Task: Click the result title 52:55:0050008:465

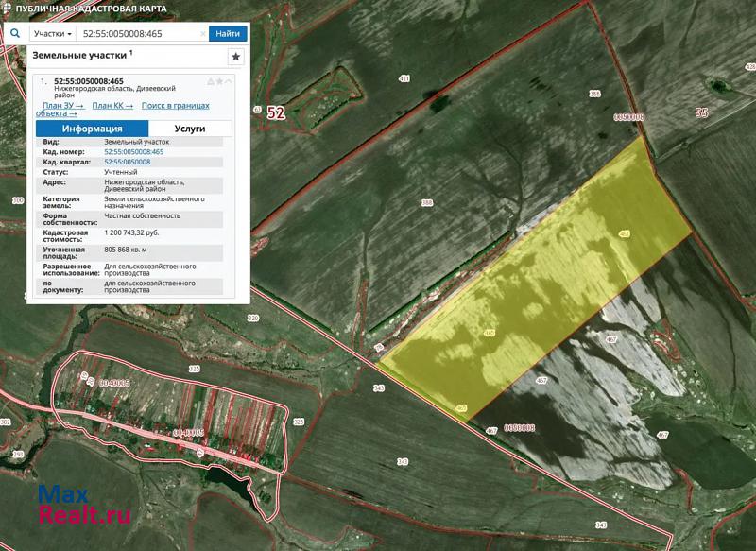Action: tap(89, 81)
